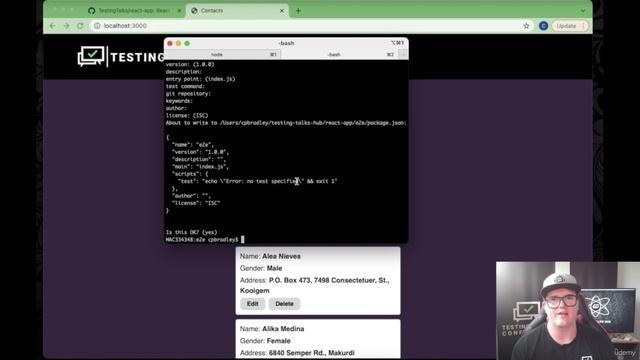Select the Contacts browser tab

(237, 11)
